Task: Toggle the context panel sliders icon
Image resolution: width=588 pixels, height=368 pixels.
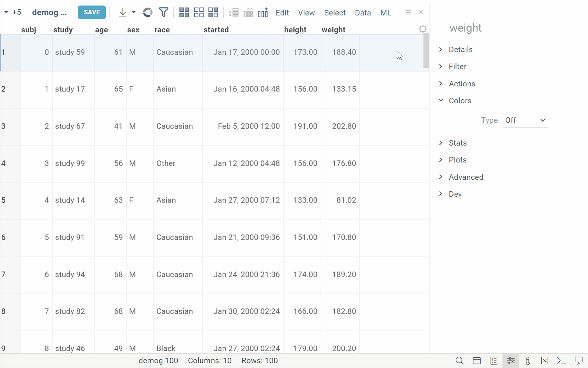Action: coord(511,361)
